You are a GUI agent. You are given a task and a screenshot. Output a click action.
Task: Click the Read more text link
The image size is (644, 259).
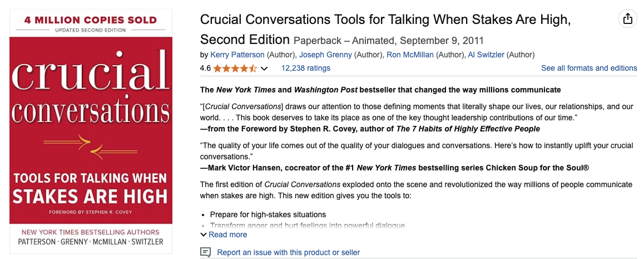point(228,234)
